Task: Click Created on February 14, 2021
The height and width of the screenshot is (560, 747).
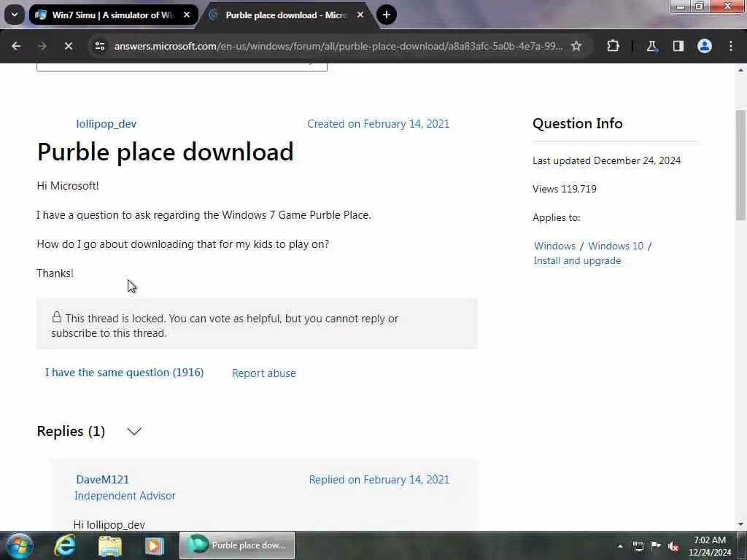Action: [x=379, y=124]
